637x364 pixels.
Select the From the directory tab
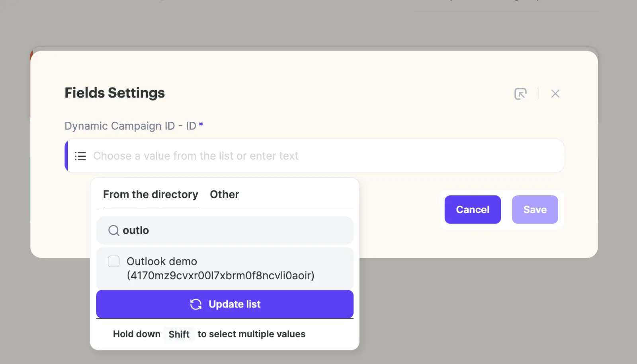[150, 195]
